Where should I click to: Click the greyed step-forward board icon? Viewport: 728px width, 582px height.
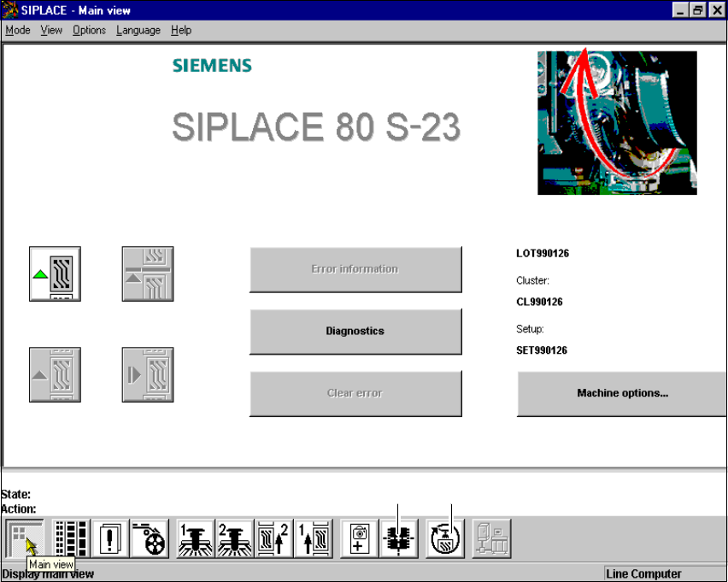click(148, 374)
